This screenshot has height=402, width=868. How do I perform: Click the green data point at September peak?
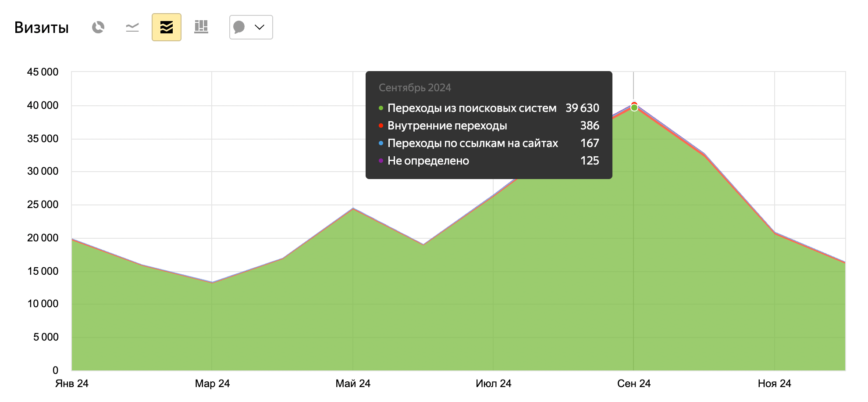pyautogui.click(x=634, y=108)
